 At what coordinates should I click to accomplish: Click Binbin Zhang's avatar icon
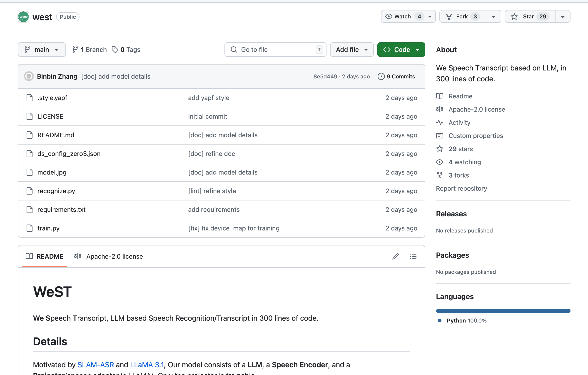click(x=29, y=76)
